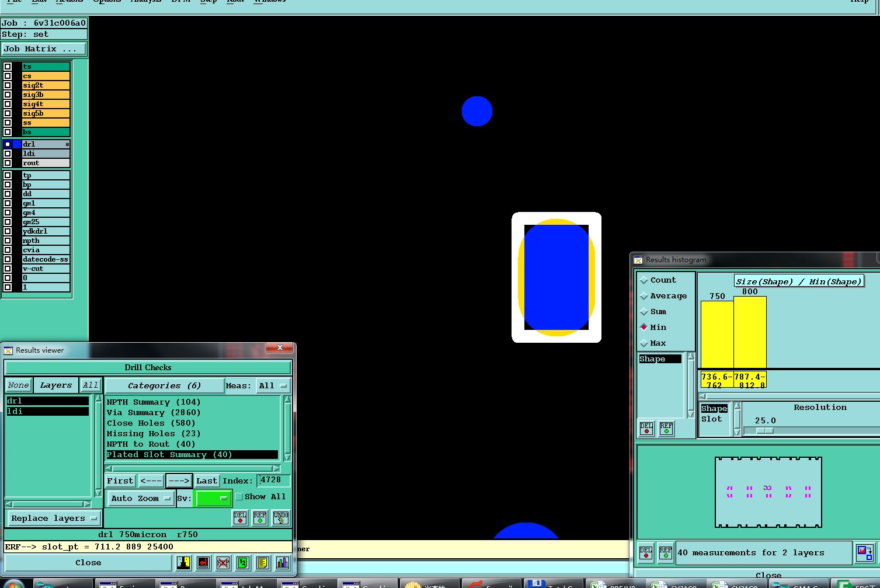Click the down arrow beside the Shape/Slot list

click(x=737, y=432)
